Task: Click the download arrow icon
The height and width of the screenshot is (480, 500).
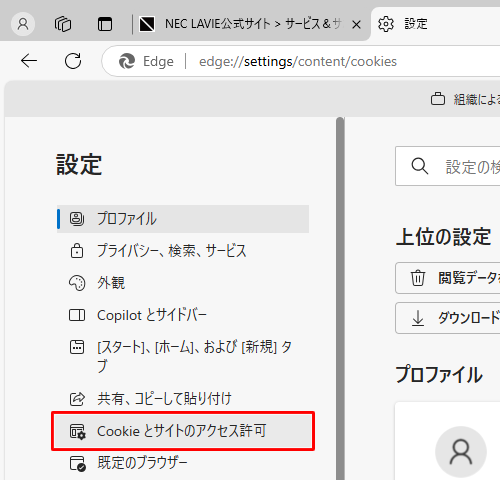Action: (418, 318)
